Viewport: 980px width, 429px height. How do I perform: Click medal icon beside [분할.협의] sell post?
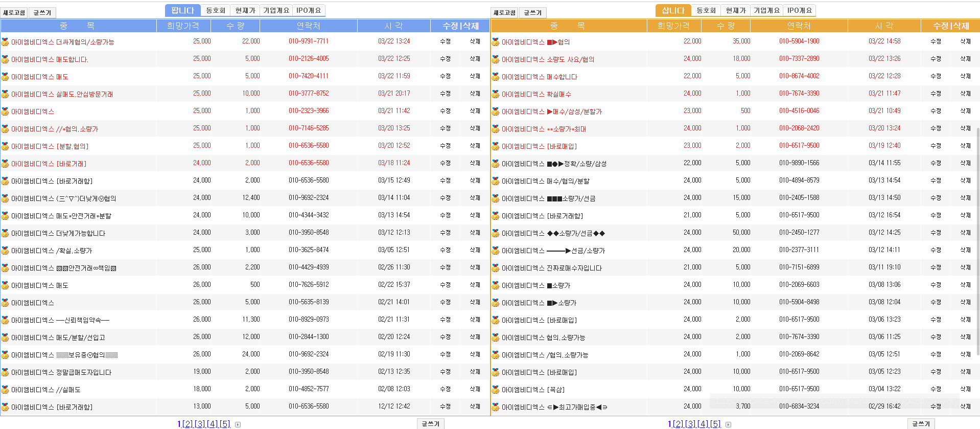tap(5, 146)
